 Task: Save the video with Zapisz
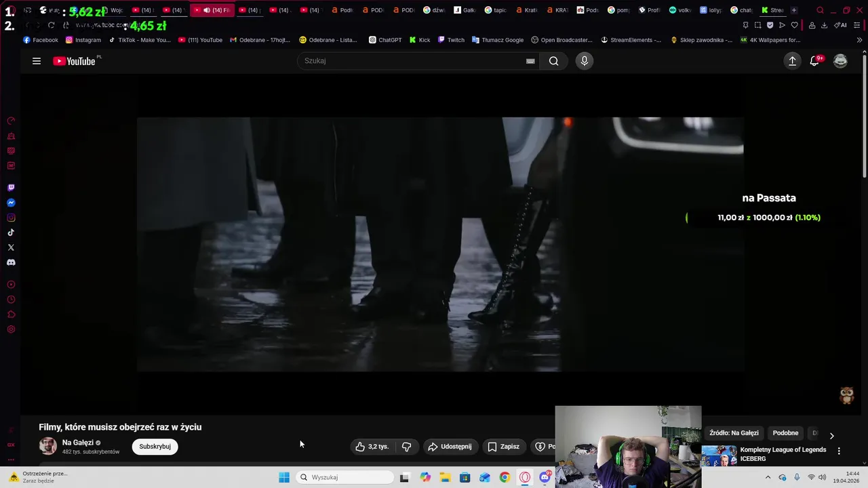[504, 447]
